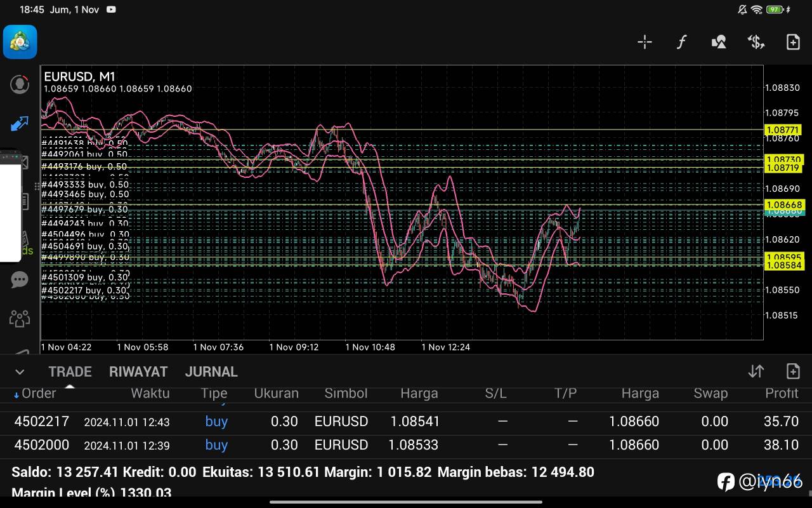Collapse the bottom trade panel chevron
The height and width of the screenshot is (508, 812).
(x=20, y=372)
